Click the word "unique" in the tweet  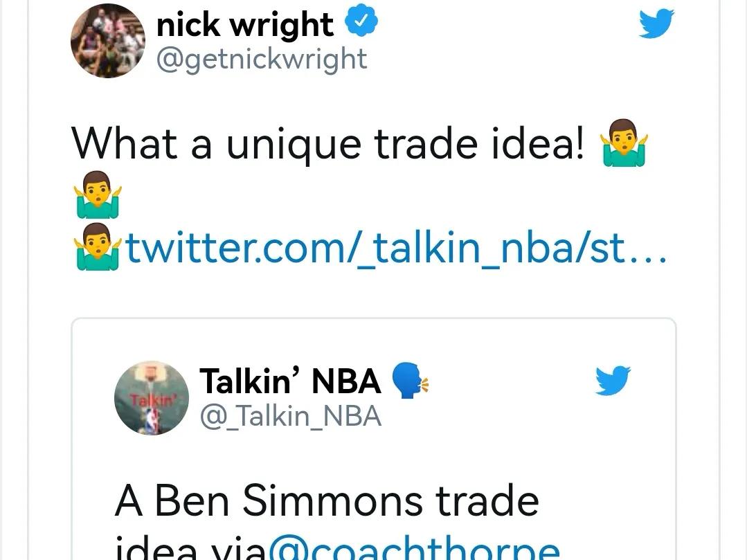click(x=293, y=145)
